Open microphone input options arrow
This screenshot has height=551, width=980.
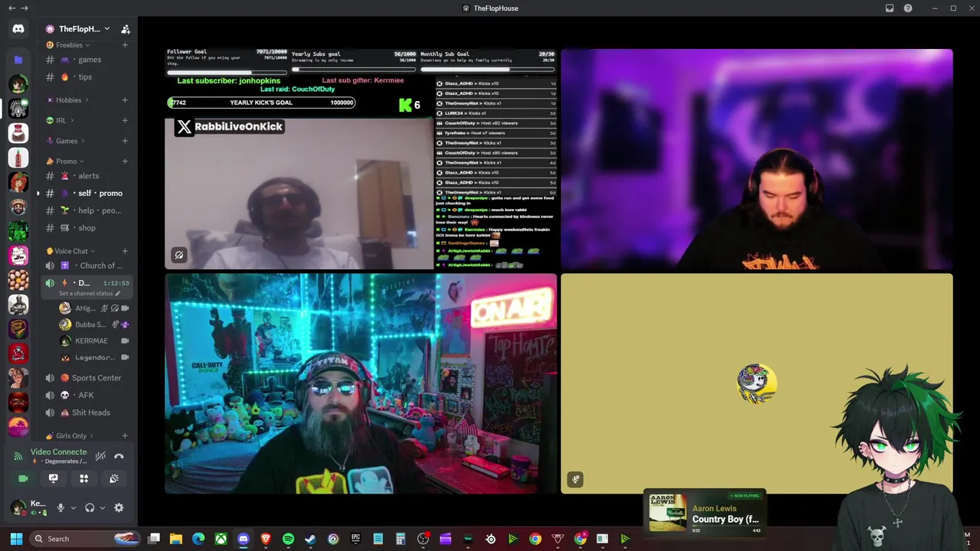click(x=73, y=507)
